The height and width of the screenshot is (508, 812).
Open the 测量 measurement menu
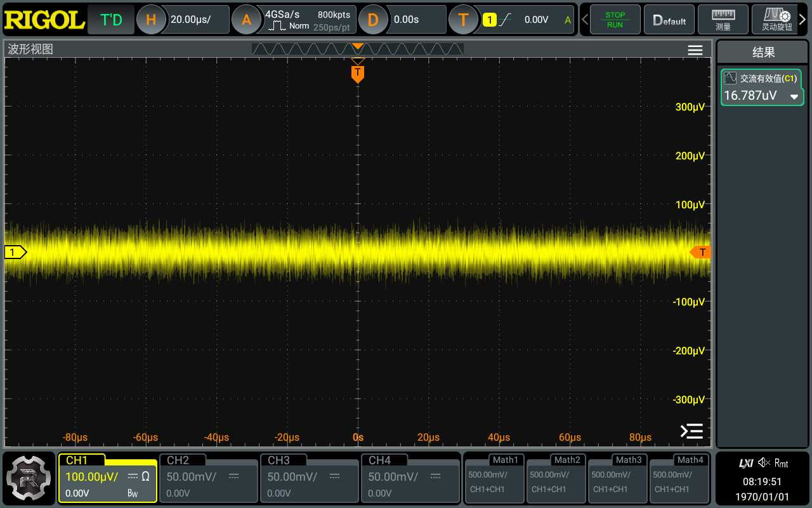click(x=723, y=19)
